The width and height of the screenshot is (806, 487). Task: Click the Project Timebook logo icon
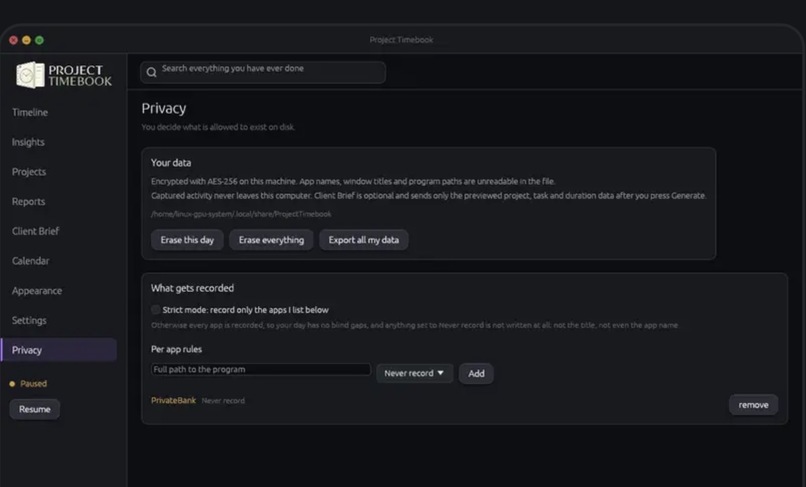[x=30, y=75]
